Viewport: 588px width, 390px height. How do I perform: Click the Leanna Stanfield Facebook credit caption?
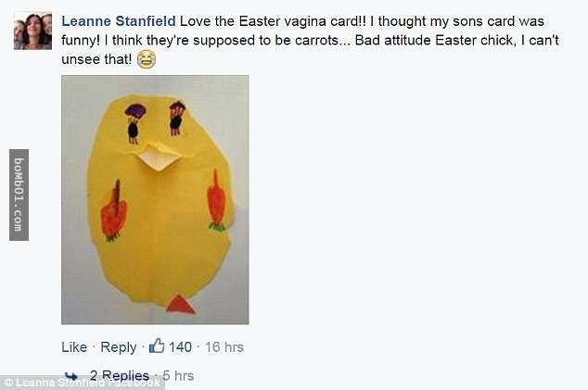click(x=82, y=382)
